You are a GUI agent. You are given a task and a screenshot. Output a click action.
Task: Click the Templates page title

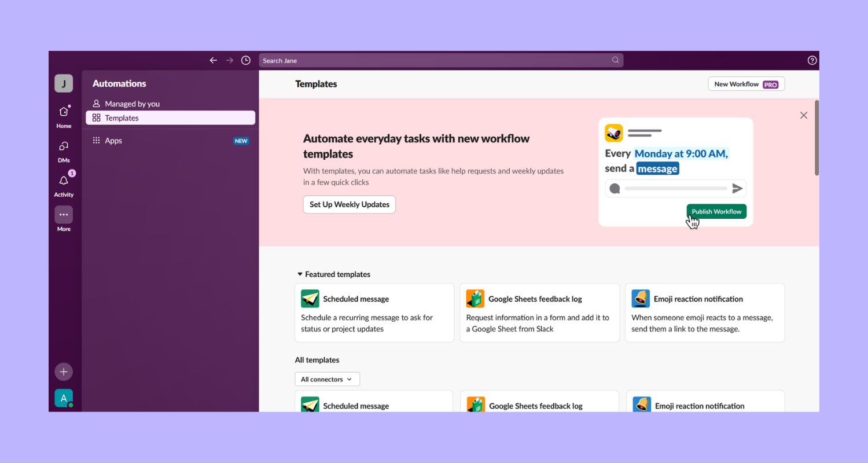(316, 84)
